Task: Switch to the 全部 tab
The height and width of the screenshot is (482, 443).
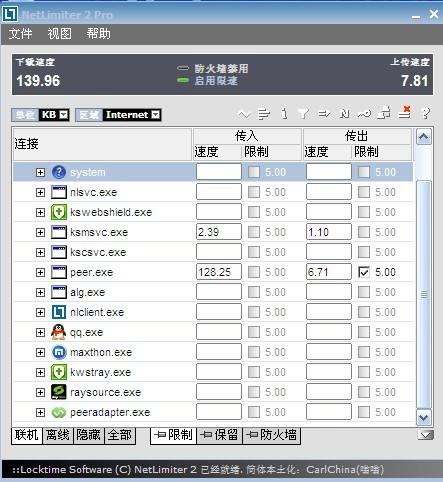Action: click(x=120, y=436)
